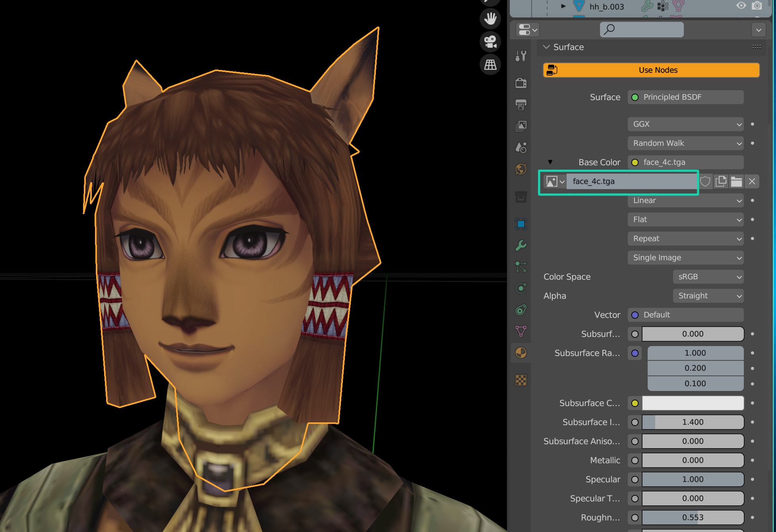The width and height of the screenshot is (776, 532).
Task: Toggle animate dot for Random Walk
Action: [752, 143]
